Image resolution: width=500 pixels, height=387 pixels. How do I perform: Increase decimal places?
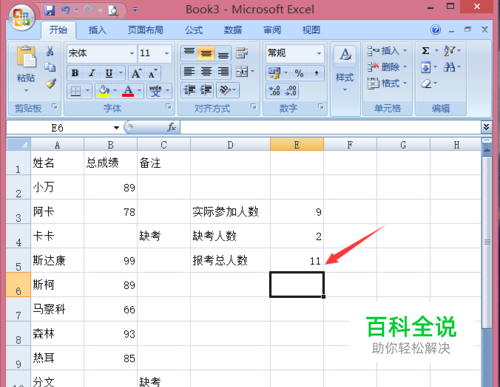[x=274, y=90]
